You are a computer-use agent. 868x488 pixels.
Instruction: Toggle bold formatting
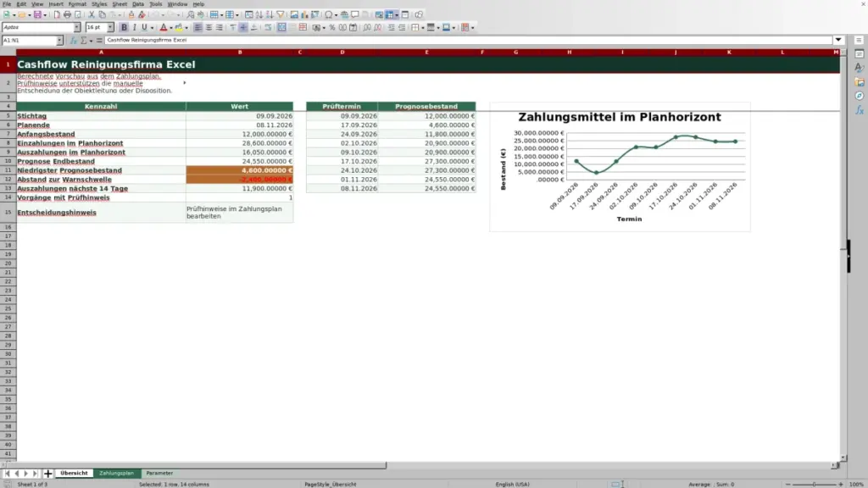click(124, 28)
